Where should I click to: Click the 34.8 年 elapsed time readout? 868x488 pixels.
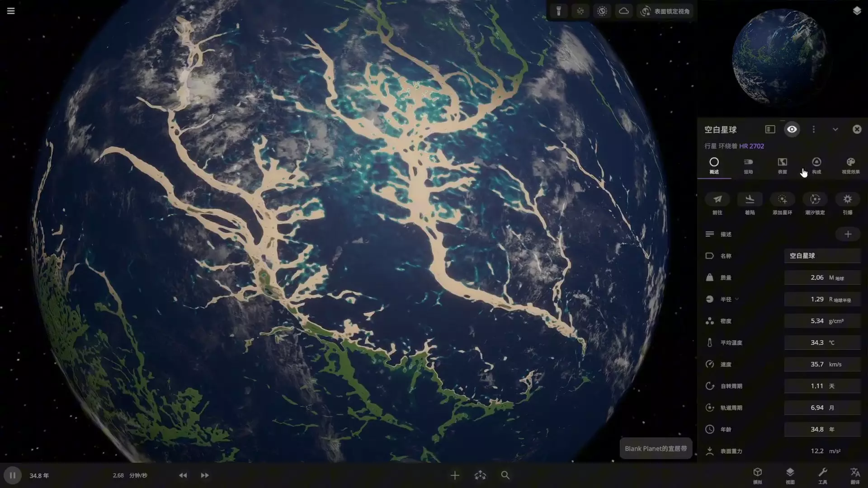39,476
